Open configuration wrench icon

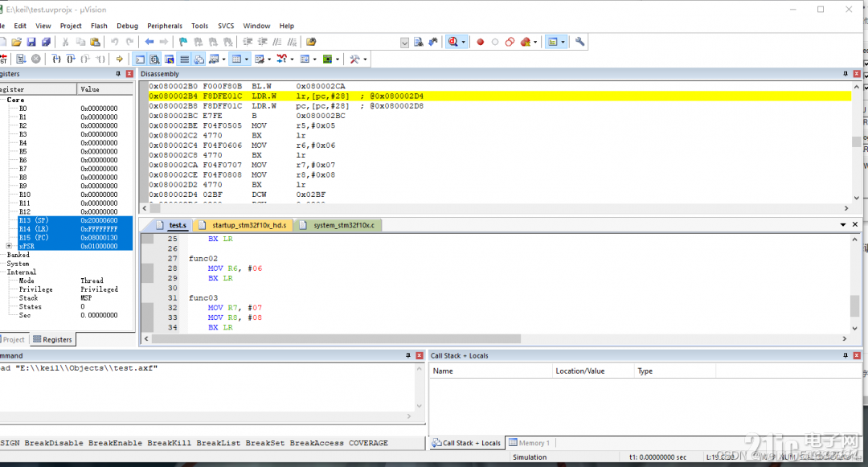point(579,42)
